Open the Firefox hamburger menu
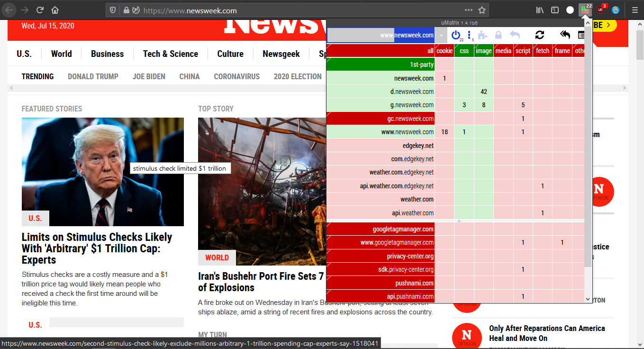644x349 pixels. (x=635, y=10)
